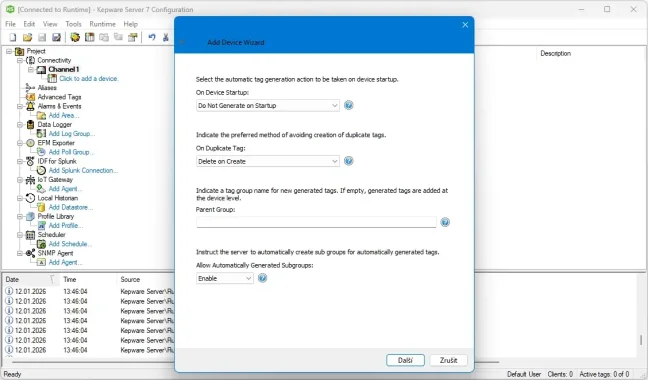Click the Profile Library node icon

pos(30,216)
